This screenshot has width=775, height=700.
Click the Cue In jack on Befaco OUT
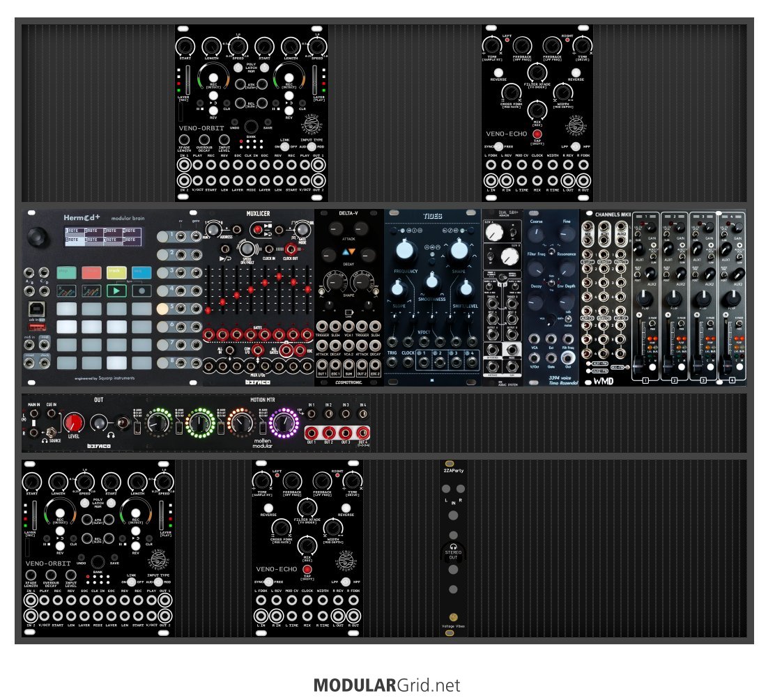[x=51, y=414]
